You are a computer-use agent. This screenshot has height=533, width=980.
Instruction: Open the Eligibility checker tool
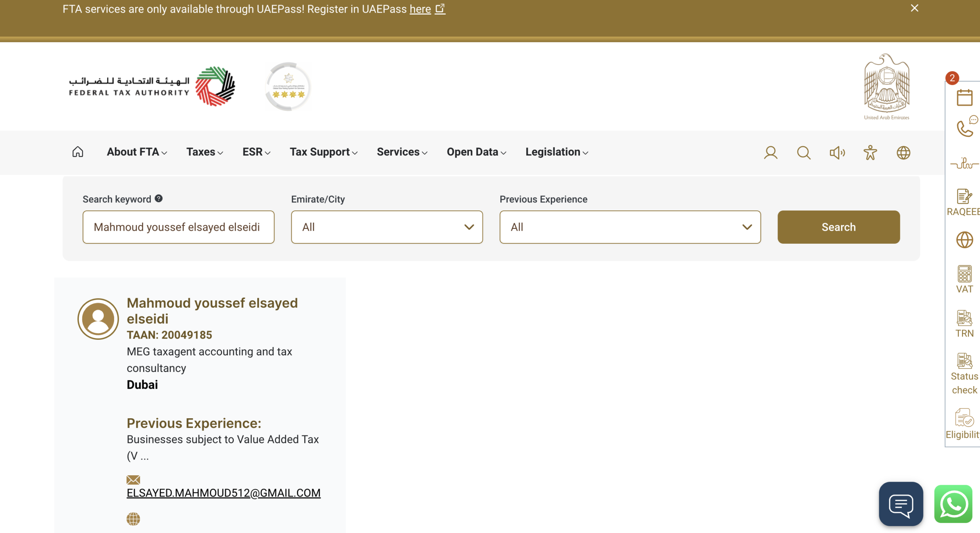(x=963, y=424)
